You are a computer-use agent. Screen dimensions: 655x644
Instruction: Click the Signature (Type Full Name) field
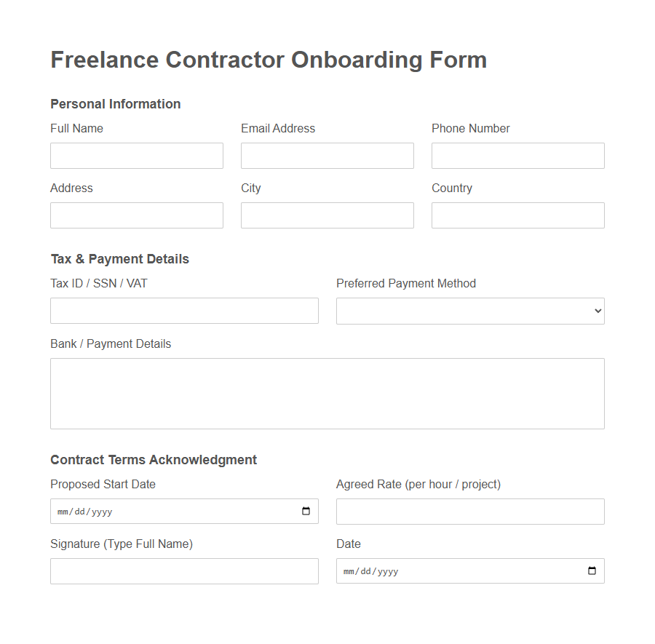pyautogui.click(x=184, y=571)
